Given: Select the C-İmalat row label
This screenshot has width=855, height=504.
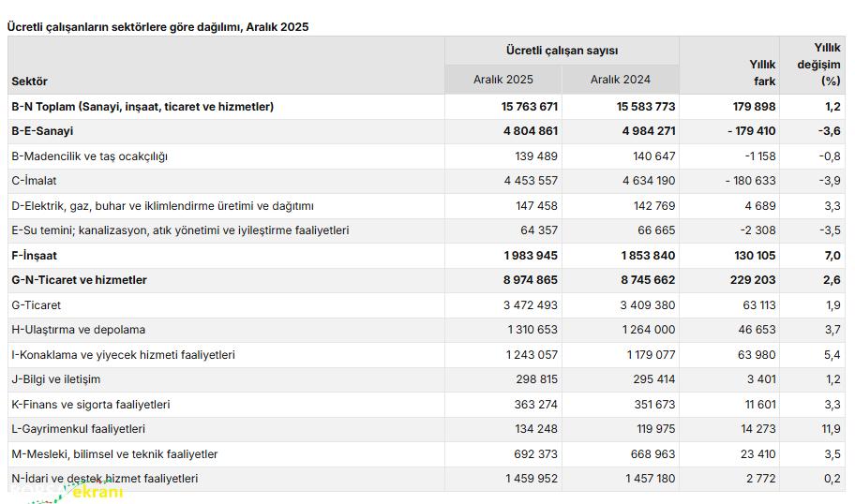Looking at the screenshot, I should tap(37, 181).
